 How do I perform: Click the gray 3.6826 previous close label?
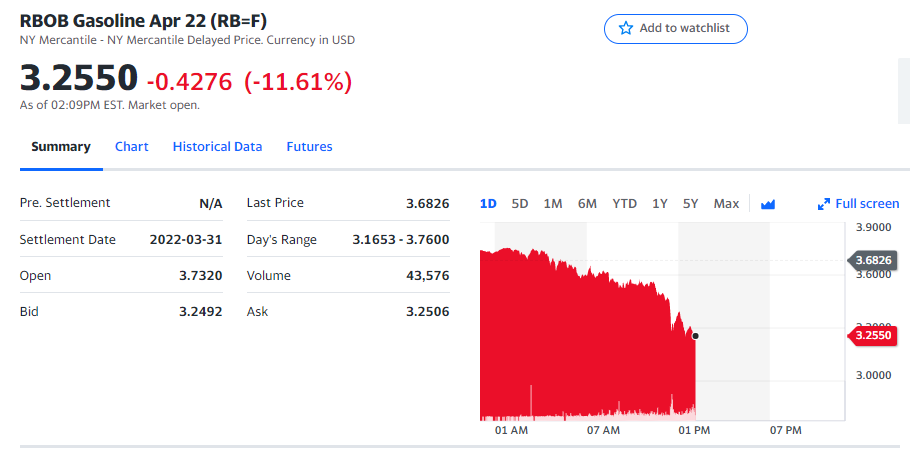(875, 260)
